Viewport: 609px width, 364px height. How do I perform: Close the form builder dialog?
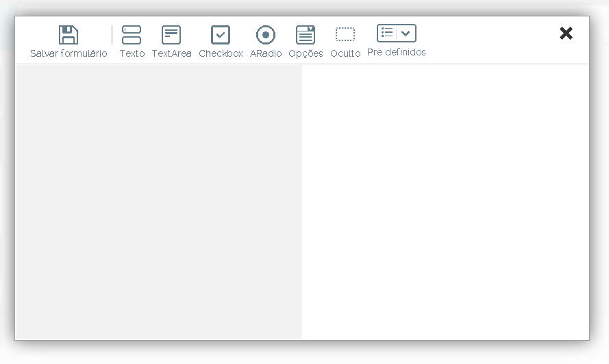[566, 34]
